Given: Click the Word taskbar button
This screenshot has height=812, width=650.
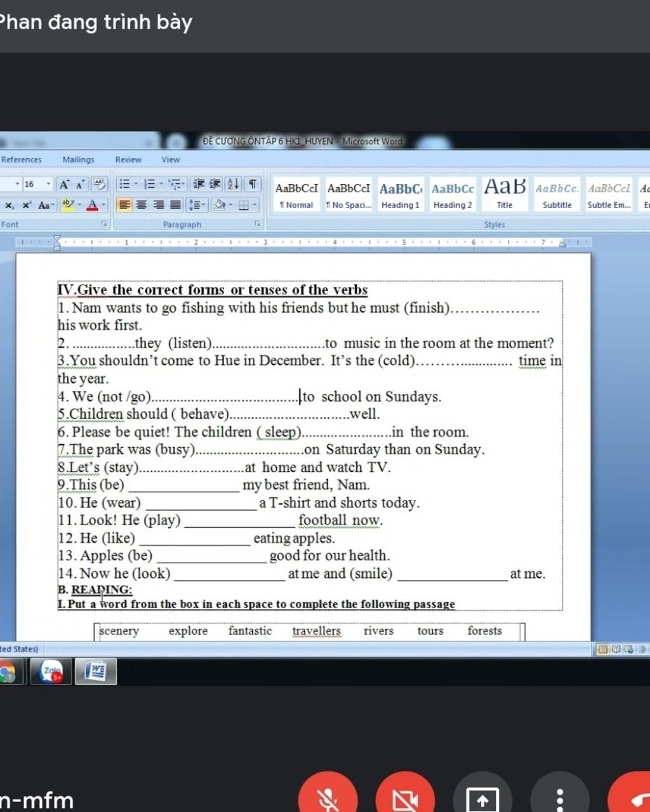Looking at the screenshot, I should point(96,672).
